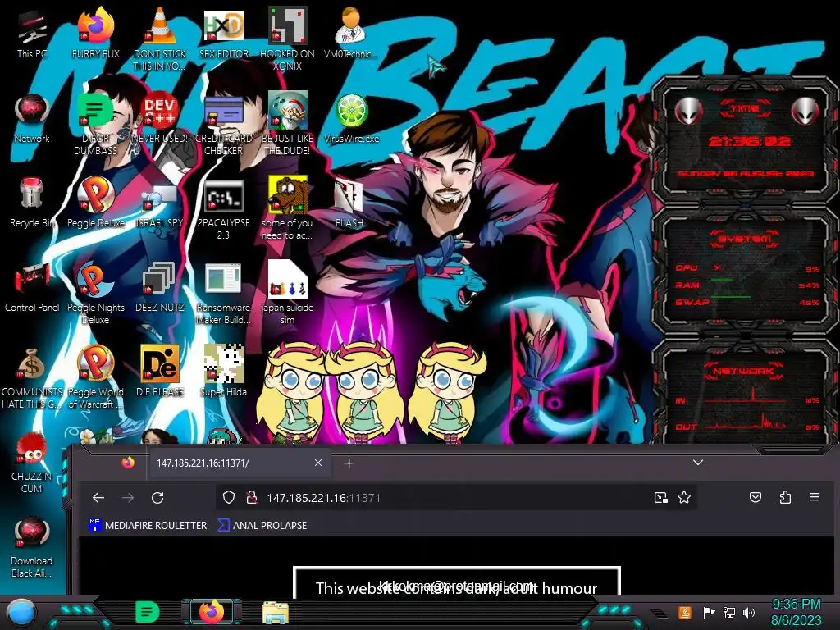This screenshot has height=630, width=840.
Task: Reload the current page
Action: (x=157, y=498)
